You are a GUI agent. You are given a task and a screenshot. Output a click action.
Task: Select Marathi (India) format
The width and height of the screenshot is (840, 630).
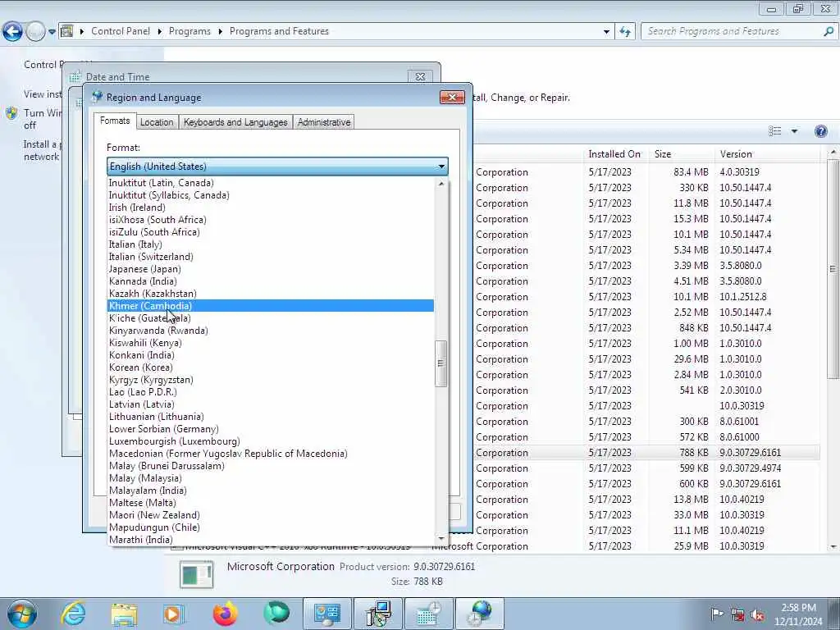(271, 540)
